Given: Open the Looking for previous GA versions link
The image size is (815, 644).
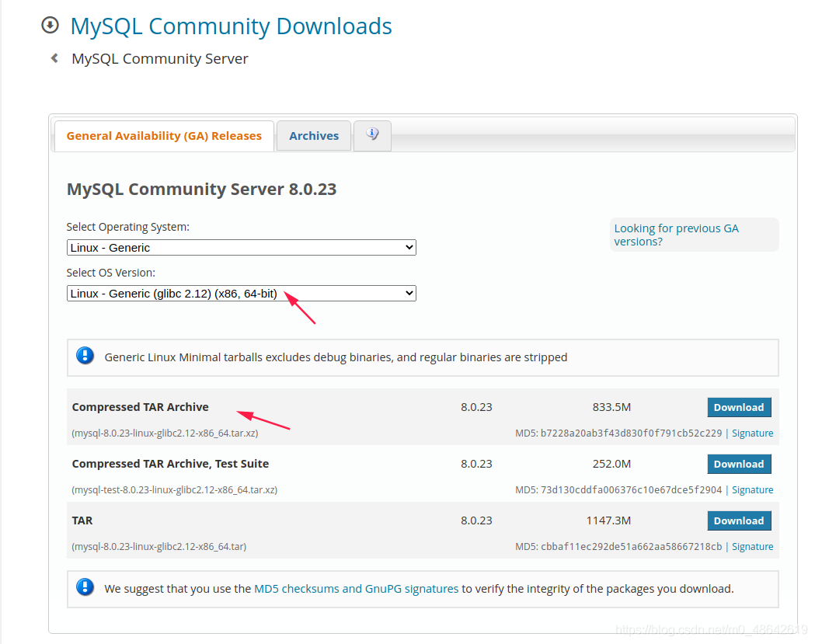Looking at the screenshot, I should coord(675,235).
